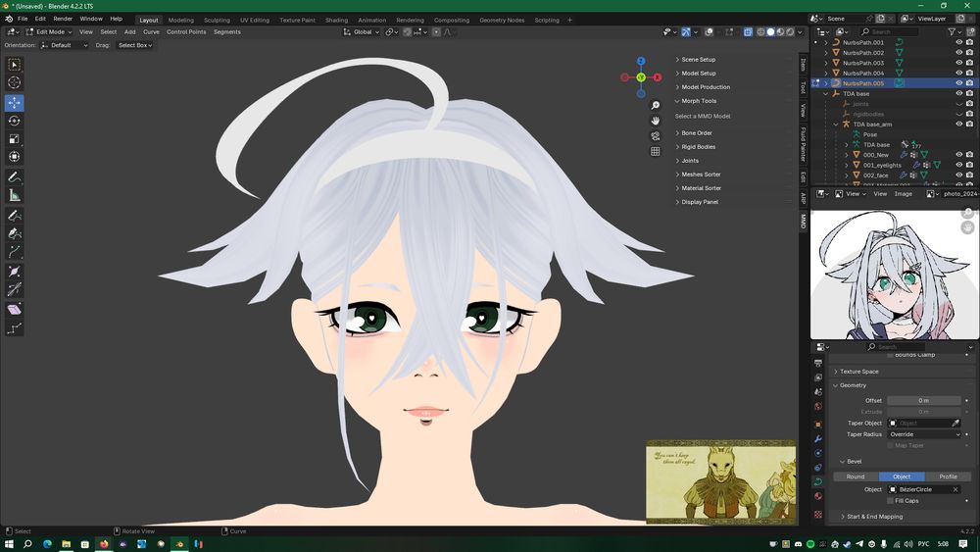Switch to orthographic grid view icon
980x552 pixels.
point(656,152)
